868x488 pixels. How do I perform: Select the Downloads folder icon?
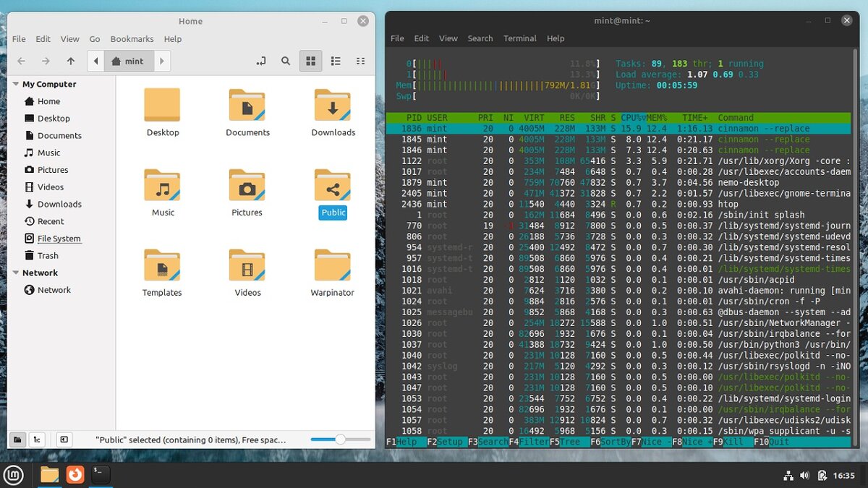(x=333, y=105)
